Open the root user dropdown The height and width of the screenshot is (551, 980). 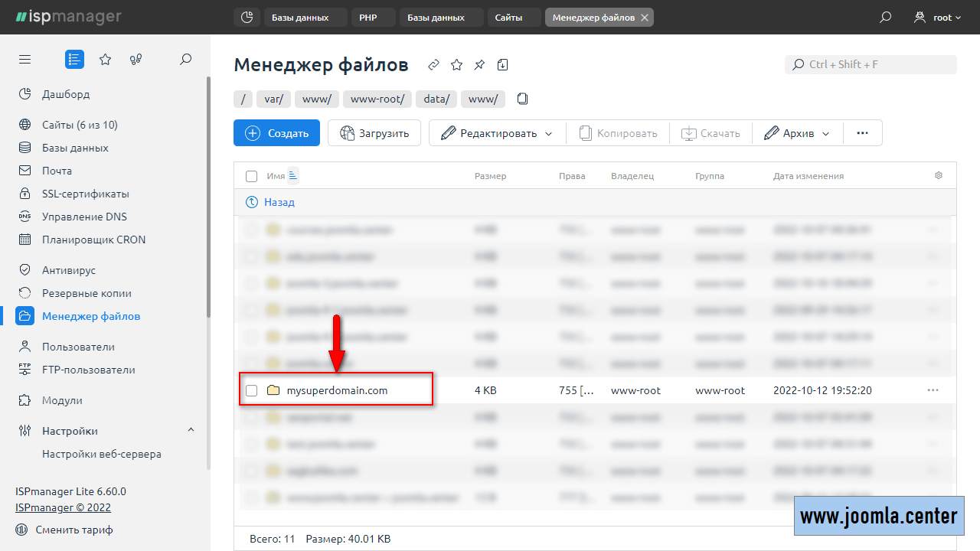pyautogui.click(x=938, y=17)
